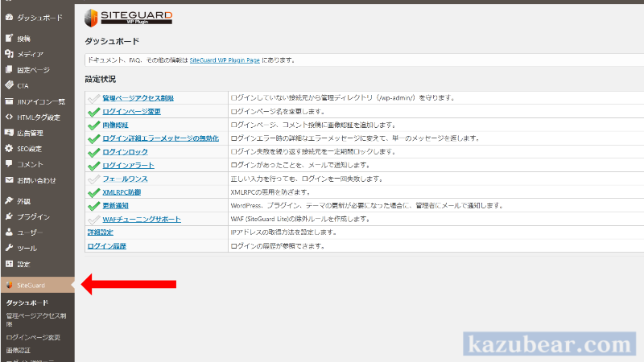644x362 pixels.
Task: Open 画像認証 in SiteGuard submenu
Action: click(18, 351)
